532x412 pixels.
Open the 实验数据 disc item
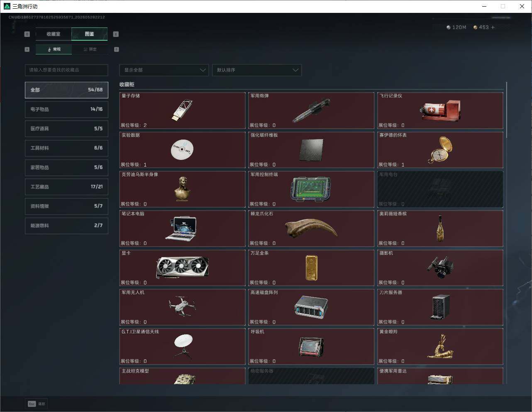(183, 150)
